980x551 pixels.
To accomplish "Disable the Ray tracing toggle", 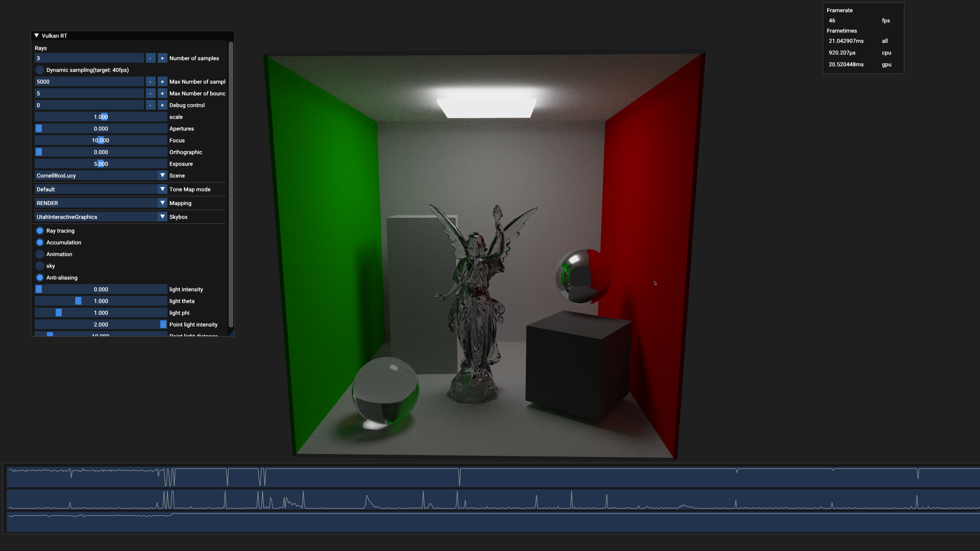I will coord(40,231).
